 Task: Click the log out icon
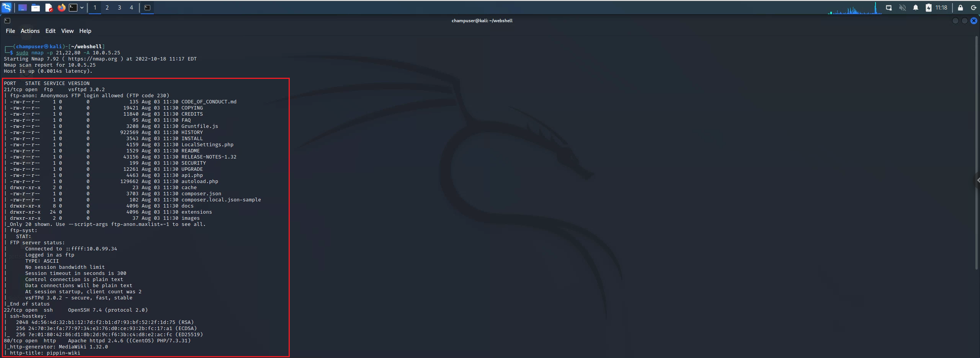coord(973,8)
